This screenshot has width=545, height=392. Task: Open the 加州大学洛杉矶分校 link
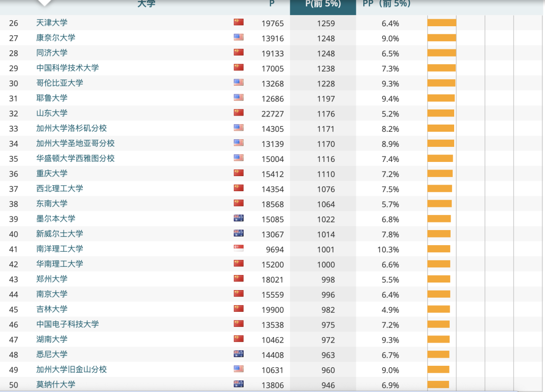72,128
